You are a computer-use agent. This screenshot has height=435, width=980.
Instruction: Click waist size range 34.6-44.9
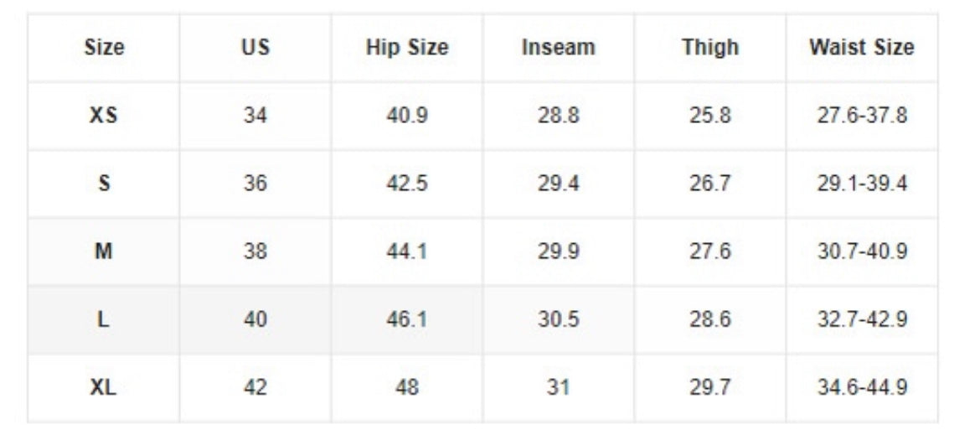point(862,387)
